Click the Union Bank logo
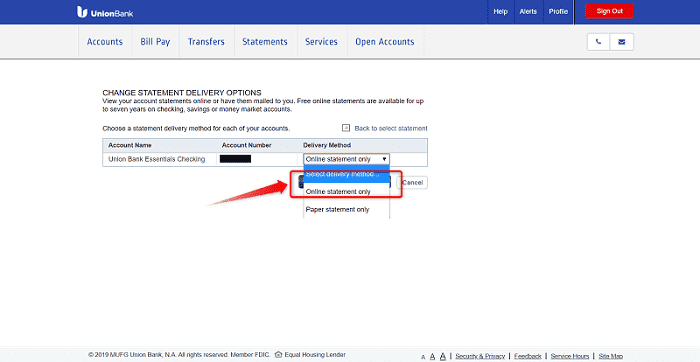 point(105,12)
